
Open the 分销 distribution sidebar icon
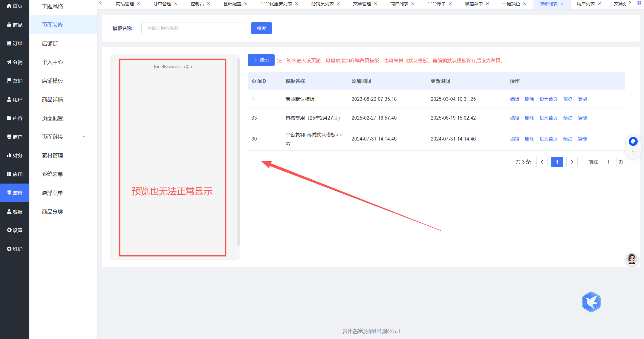(x=9, y=62)
